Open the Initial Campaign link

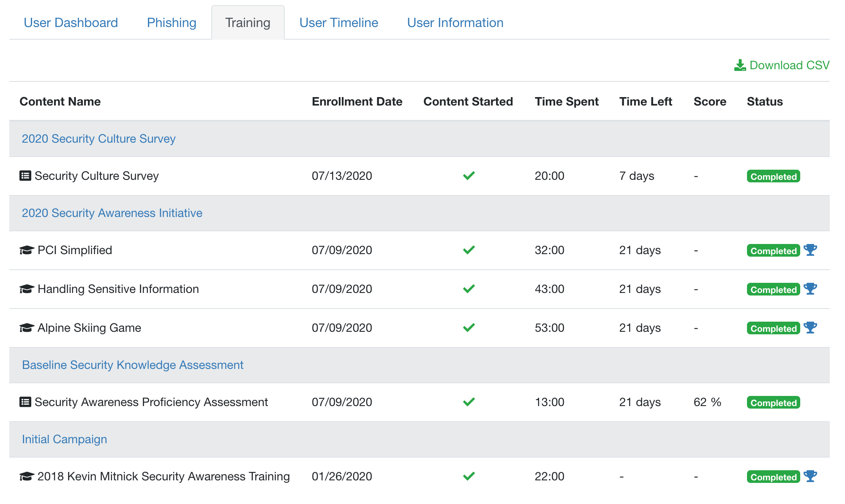[x=64, y=439]
